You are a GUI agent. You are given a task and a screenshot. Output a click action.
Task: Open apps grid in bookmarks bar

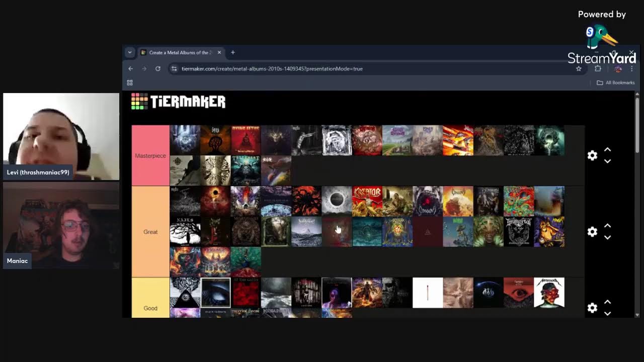[130, 82]
